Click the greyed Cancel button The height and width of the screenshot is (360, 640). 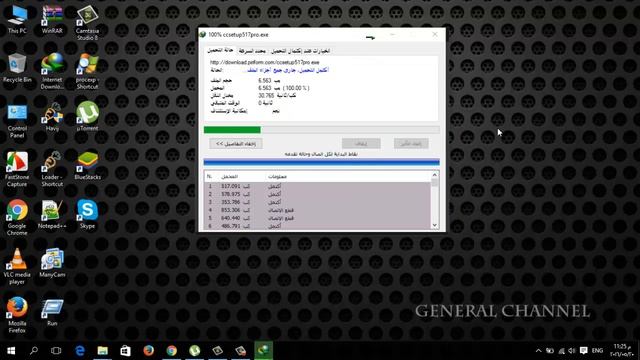[411, 144]
